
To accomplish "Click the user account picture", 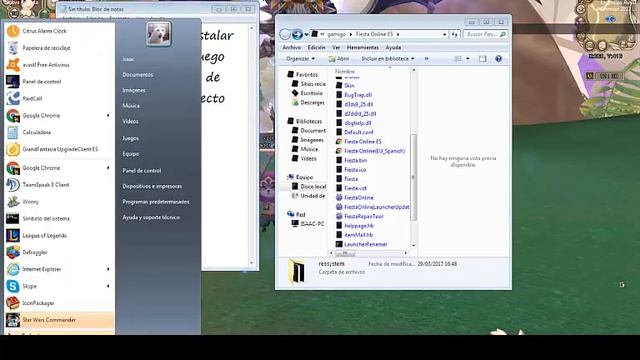I will pos(158,33).
